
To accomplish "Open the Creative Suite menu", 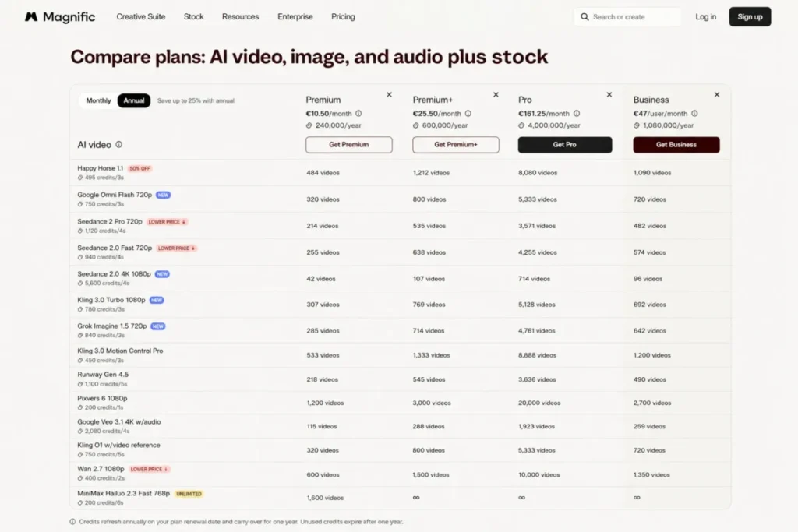I will pyautogui.click(x=141, y=17).
